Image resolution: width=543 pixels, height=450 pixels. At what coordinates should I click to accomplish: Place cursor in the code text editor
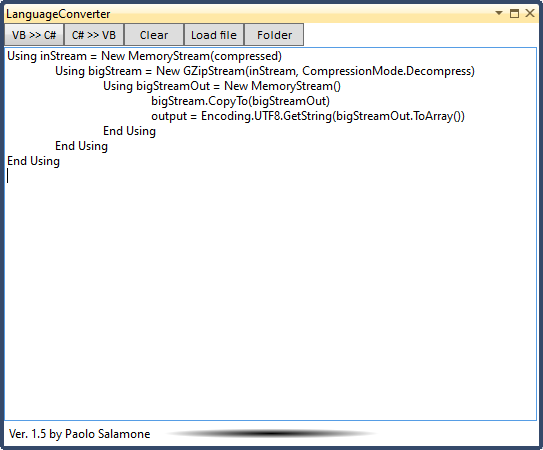tap(270, 234)
